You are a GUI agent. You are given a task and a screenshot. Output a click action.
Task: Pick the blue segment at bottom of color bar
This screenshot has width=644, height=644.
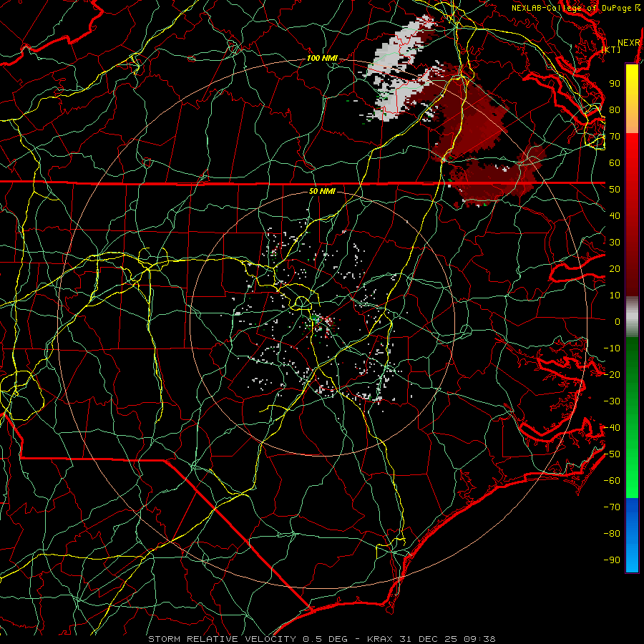click(632, 535)
